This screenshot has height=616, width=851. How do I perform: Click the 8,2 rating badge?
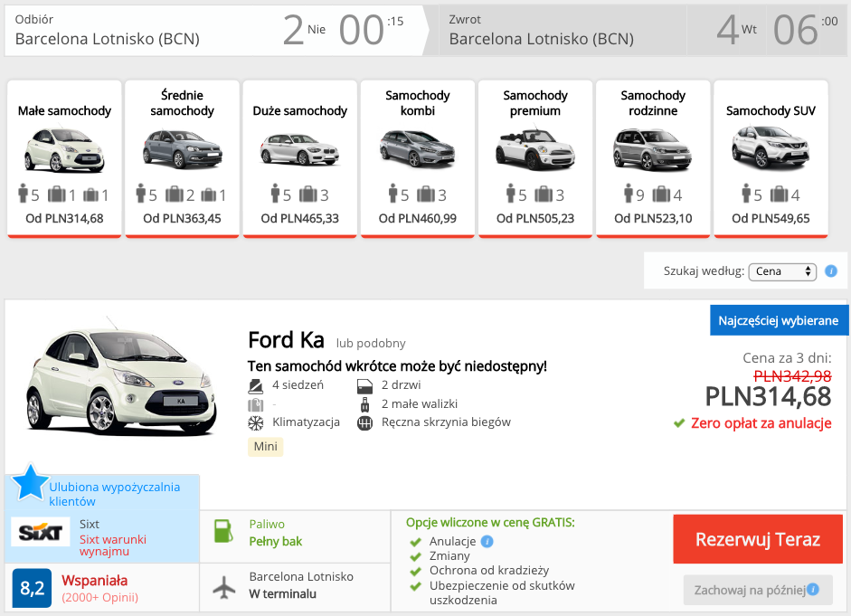click(x=32, y=588)
